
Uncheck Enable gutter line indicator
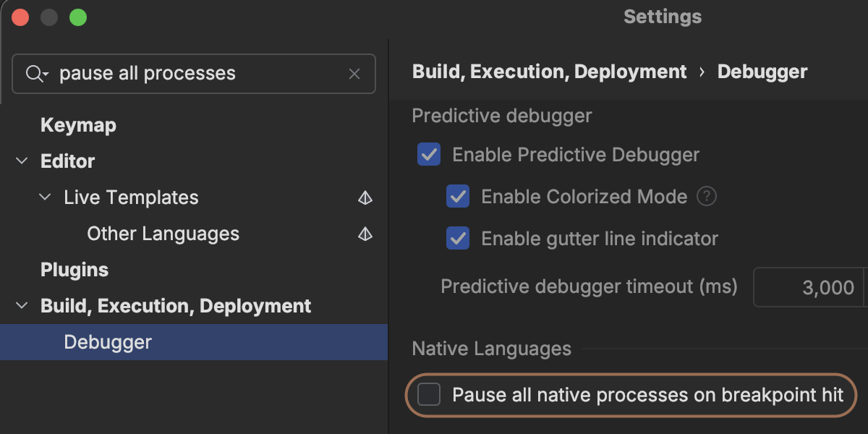click(x=458, y=239)
